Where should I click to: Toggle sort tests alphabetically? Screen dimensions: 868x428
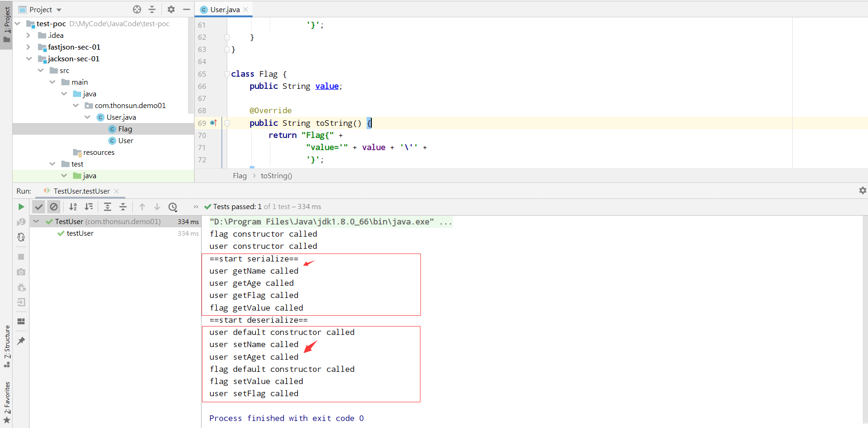point(73,207)
